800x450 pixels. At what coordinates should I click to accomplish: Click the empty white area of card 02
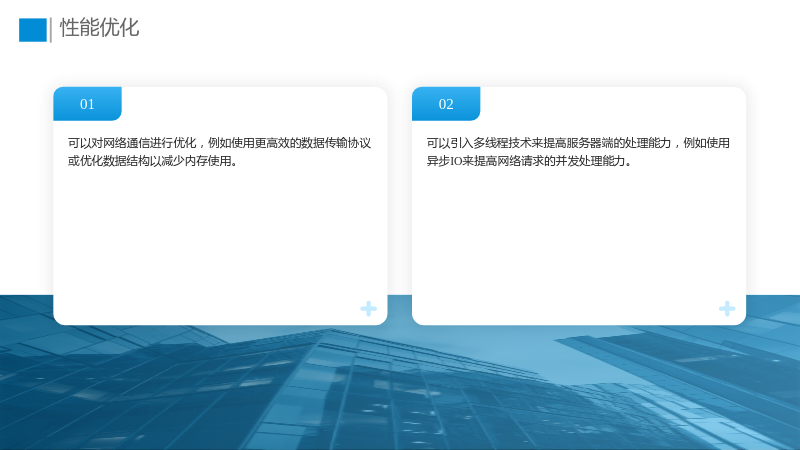click(x=579, y=235)
